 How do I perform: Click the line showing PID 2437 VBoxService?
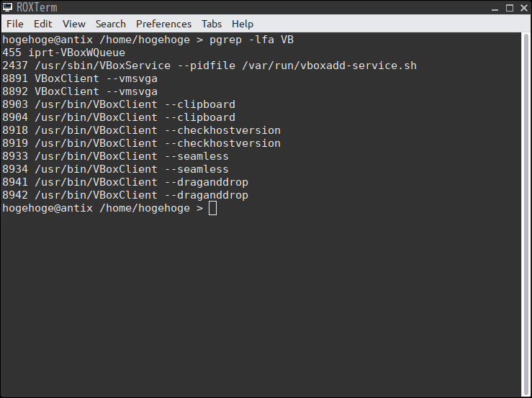[209, 65]
